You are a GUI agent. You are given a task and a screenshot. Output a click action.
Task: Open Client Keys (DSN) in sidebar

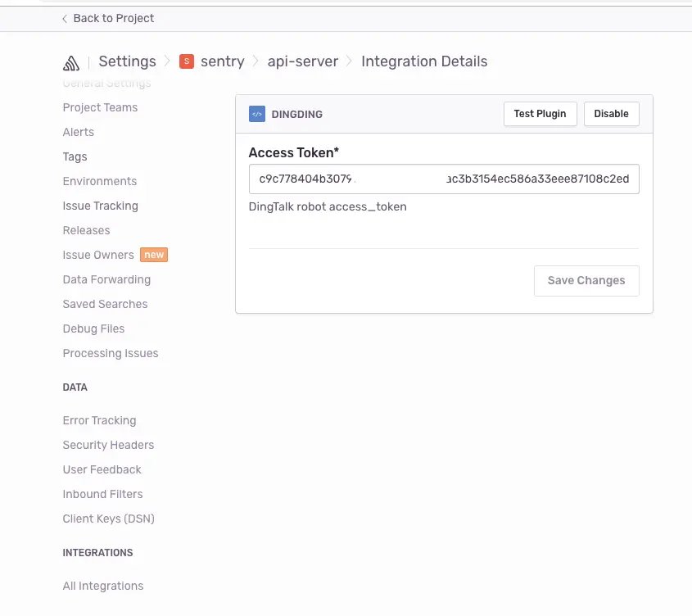[109, 519]
